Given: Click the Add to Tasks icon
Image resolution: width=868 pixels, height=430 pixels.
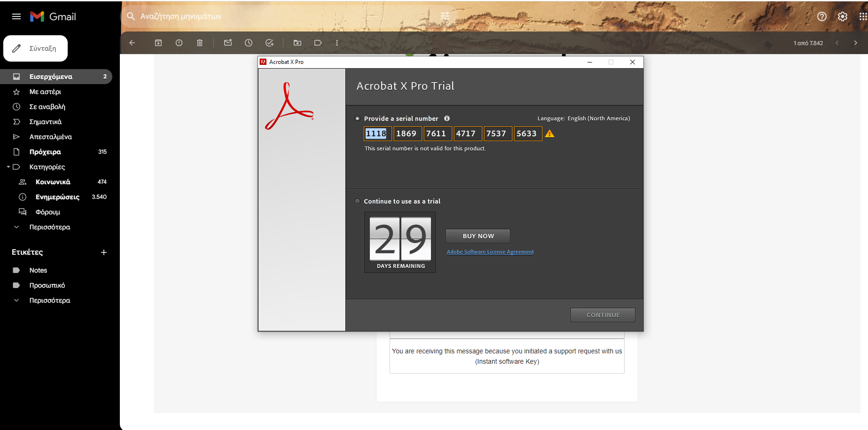Looking at the screenshot, I should coord(269,43).
